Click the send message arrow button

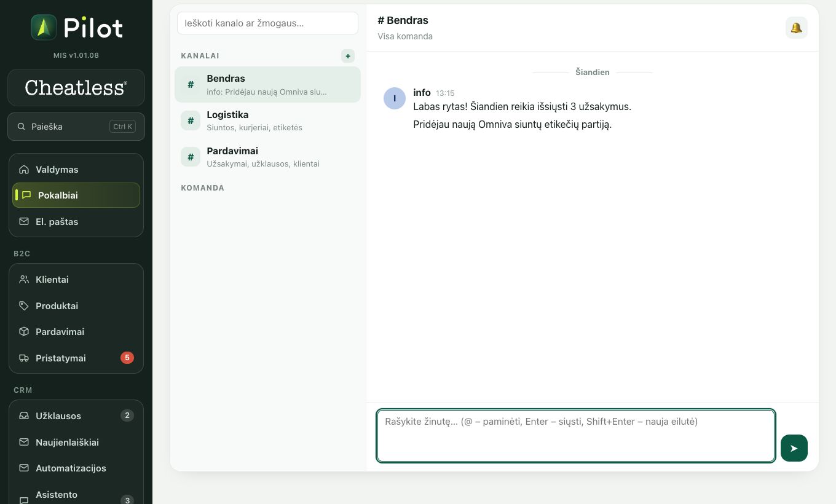(794, 448)
